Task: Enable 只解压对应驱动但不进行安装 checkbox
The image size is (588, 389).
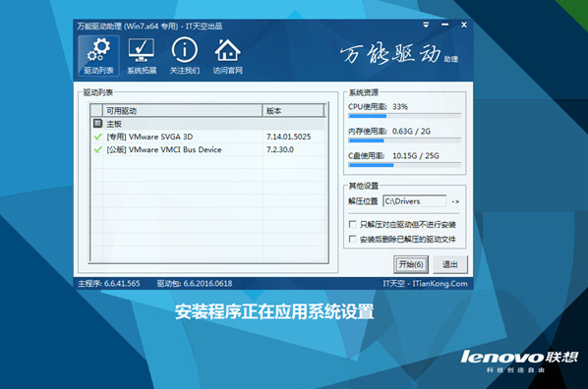Action: click(352, 224)
